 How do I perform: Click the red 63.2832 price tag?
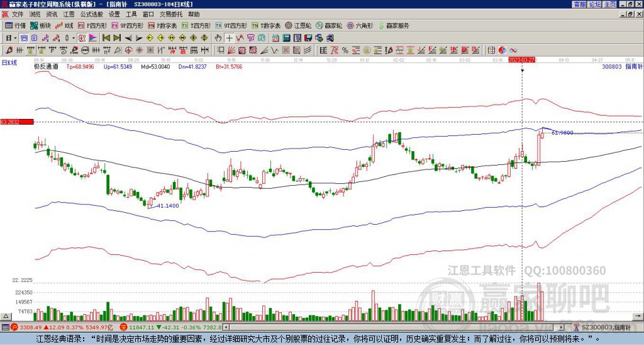point(17,122)
